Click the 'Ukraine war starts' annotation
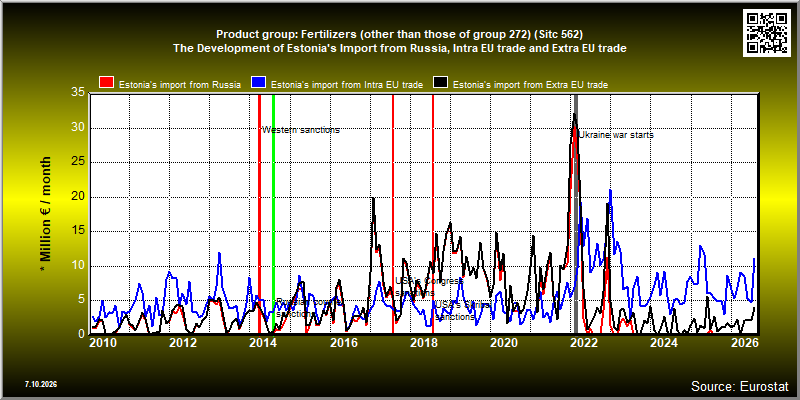The height and width of the screenshot is (400, 800). 616,135
